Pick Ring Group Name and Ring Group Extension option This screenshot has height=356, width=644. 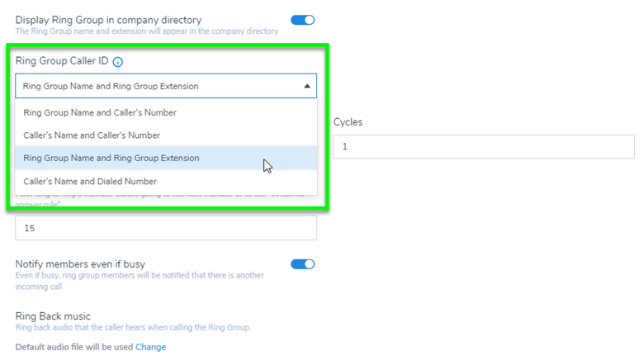pos(111,158)
